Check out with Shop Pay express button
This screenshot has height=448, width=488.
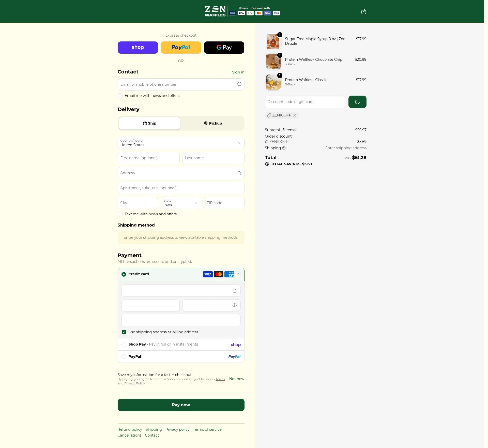click(138, 48)
